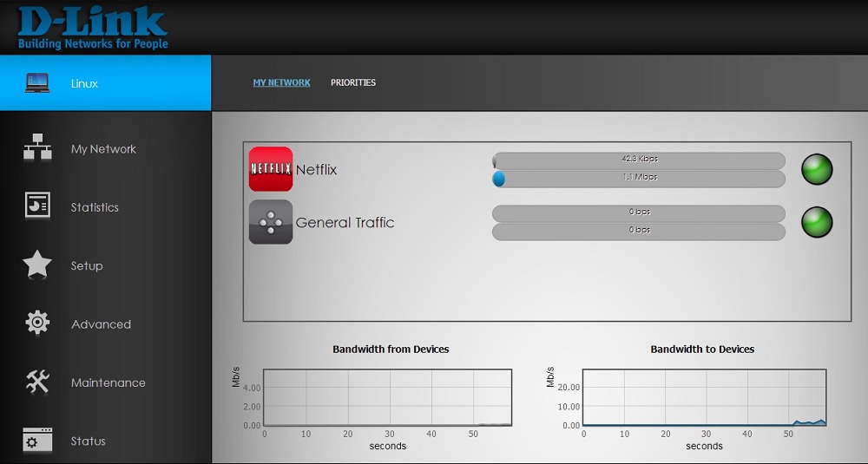868x464 pixels.
Task: Open the Maintenance sidebar section
Action: (x=105, y=382)
